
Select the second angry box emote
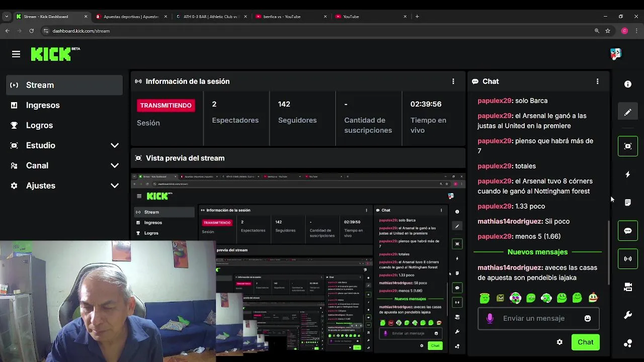coord(500,298)
